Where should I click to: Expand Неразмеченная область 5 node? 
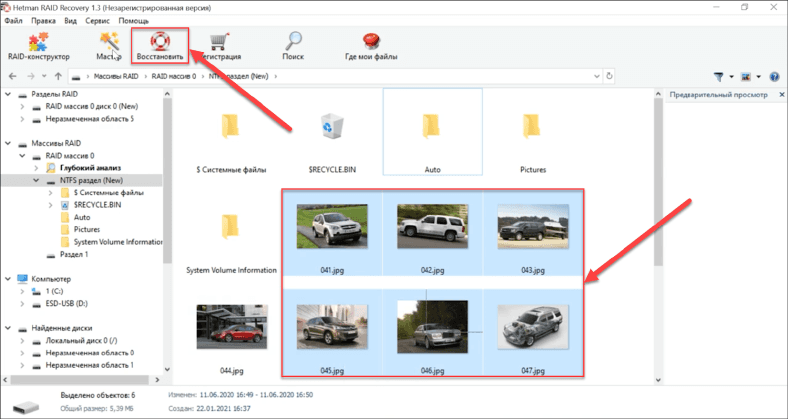point(22,119)
